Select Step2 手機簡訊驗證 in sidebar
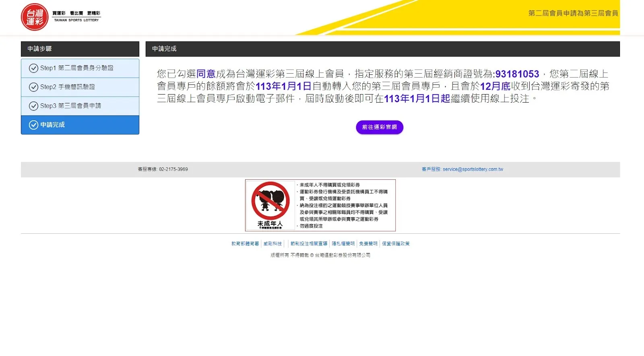 [80, 87]
